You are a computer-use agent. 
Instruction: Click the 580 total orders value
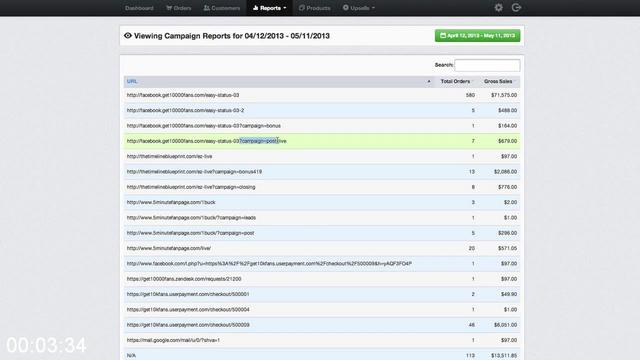tap(470, 95)
